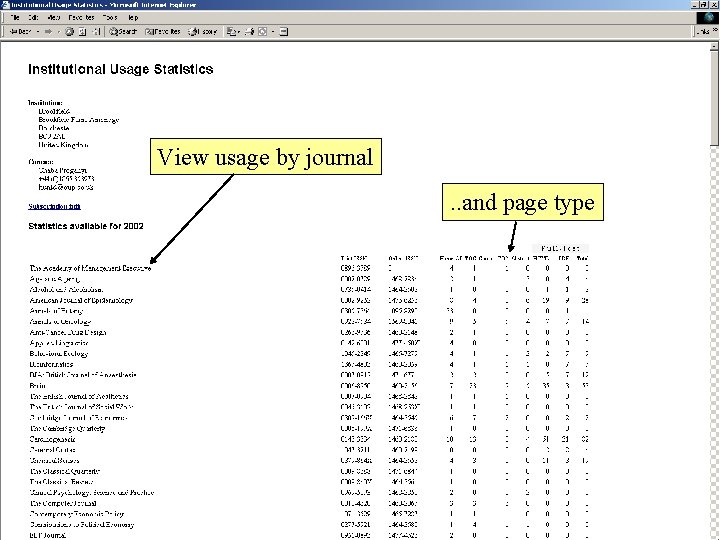Click Statistics available for 2002 heading
Viewport: 720px width, 540px height.
(x=86, y=226)
